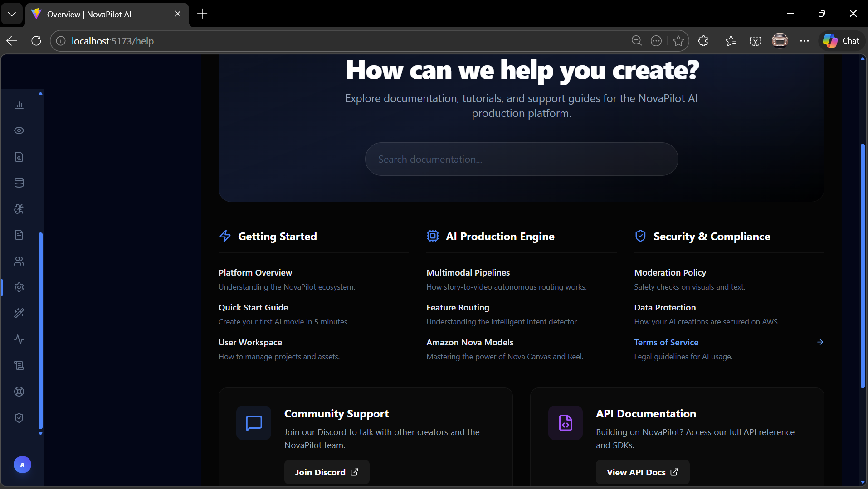
Task: Click the shield icon beside Security & Compliance
Action: (640, 236)
